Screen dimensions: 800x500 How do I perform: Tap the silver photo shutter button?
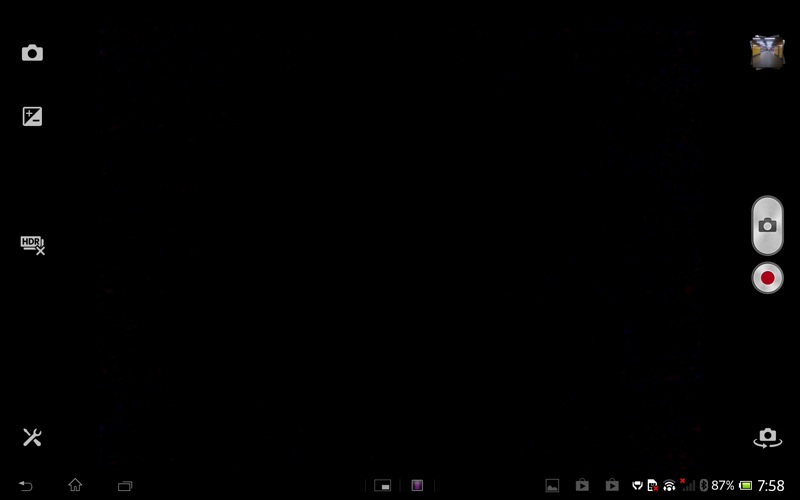pyautogui.click(x=767, y=225)
